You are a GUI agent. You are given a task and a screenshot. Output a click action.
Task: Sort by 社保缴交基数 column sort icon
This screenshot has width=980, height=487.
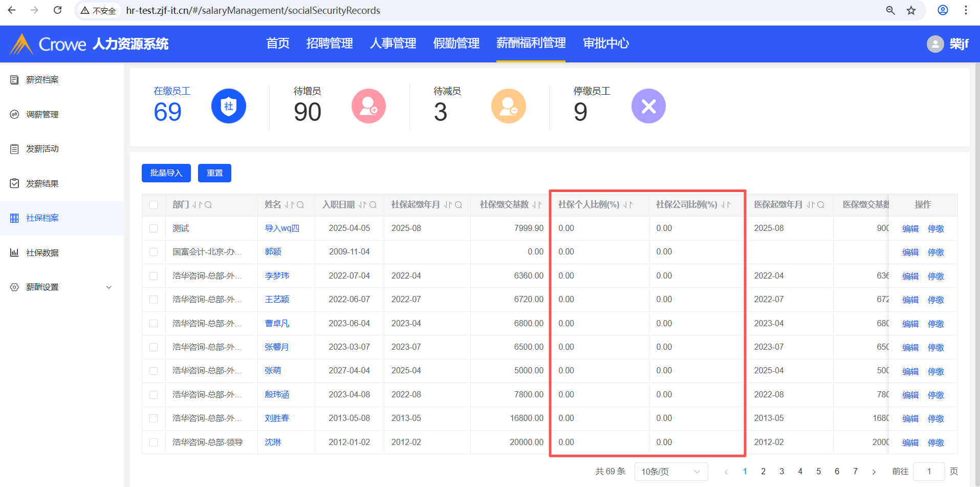pyautogui.click(x=536, y=205)
